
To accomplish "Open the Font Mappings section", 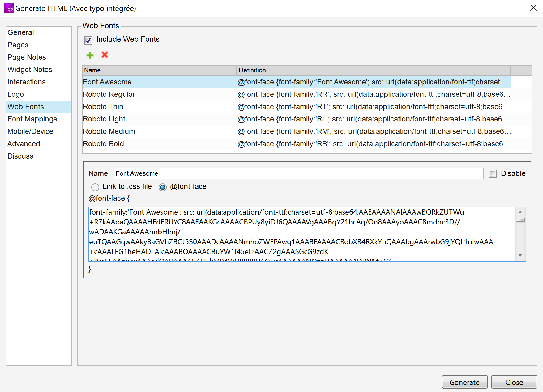I will click(32, 119).
